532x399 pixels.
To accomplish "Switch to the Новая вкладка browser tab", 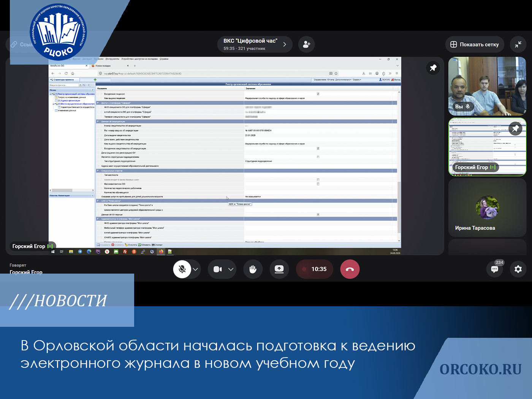I will coord(110,66).
